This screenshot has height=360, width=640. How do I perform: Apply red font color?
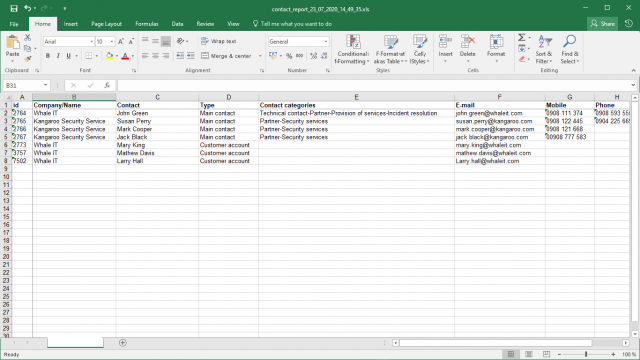125,56
